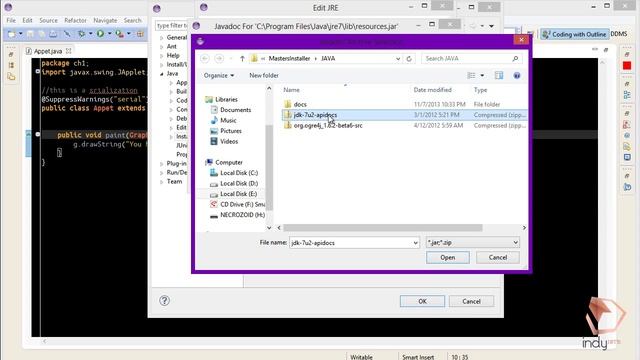The width and height of the screenshot is (640, 360).
Task: Click the File name input field
Action: point(350,242)
